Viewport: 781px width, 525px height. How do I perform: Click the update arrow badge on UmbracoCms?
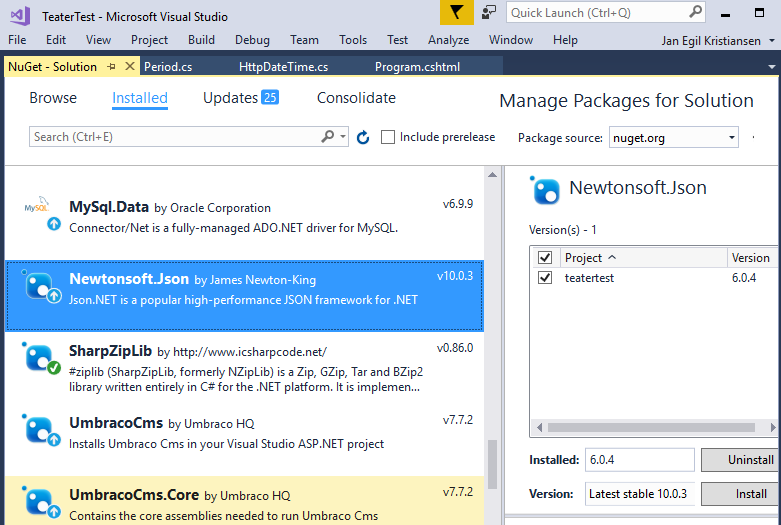coord(54,440)
